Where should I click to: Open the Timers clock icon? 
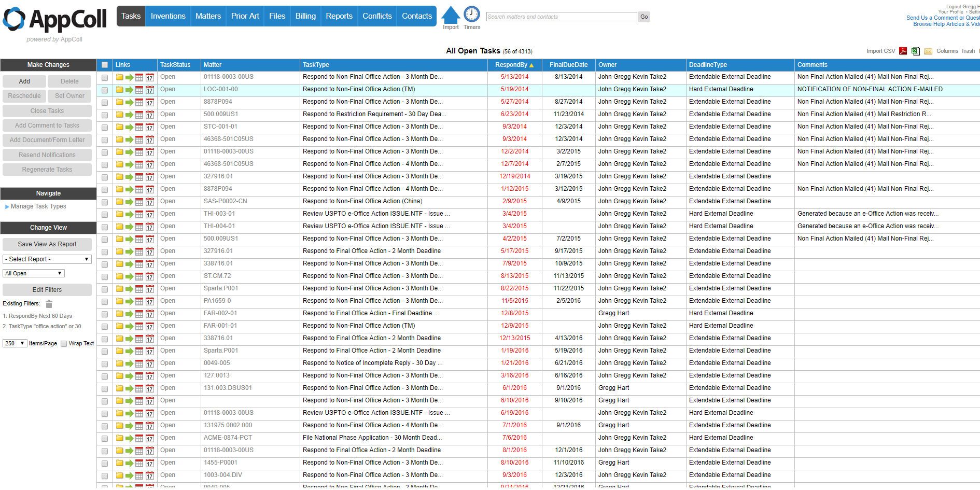[471, 15]
